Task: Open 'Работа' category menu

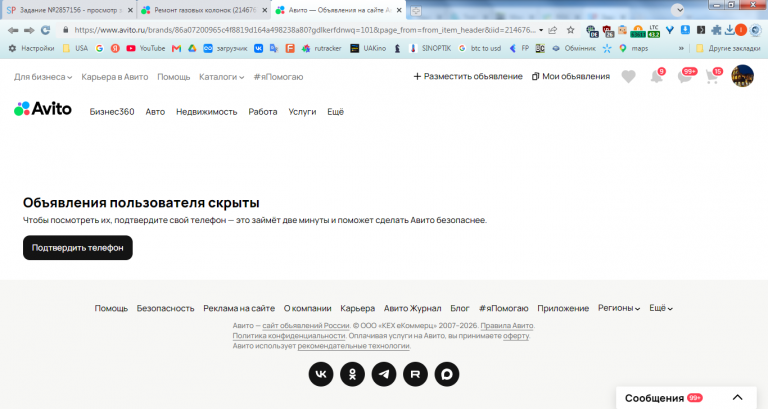Action: pyautogui.click(x=263, y=112)
